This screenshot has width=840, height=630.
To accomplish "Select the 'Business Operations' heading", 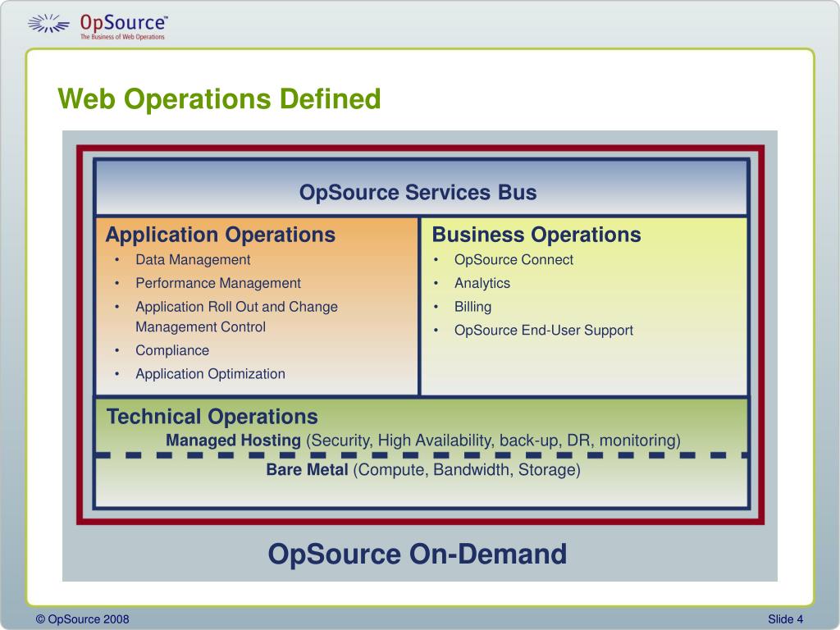I will (x=536, y=235).
